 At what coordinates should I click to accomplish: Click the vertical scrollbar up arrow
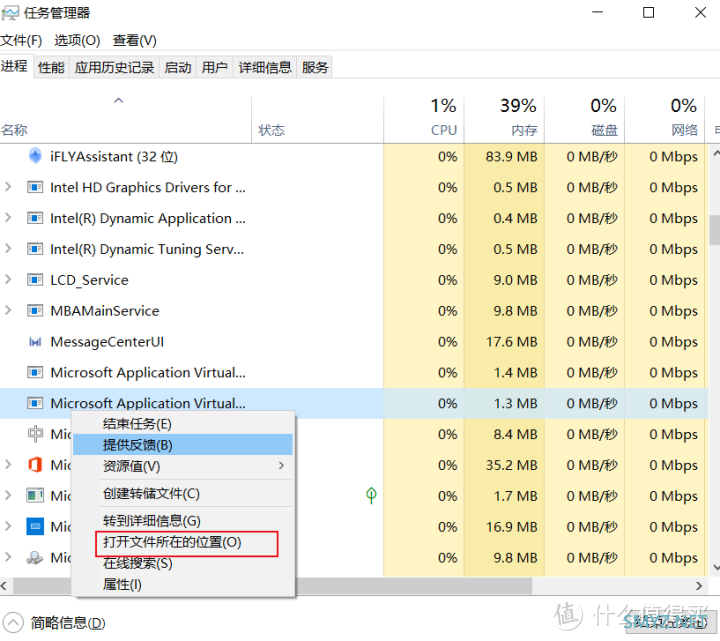715,153
